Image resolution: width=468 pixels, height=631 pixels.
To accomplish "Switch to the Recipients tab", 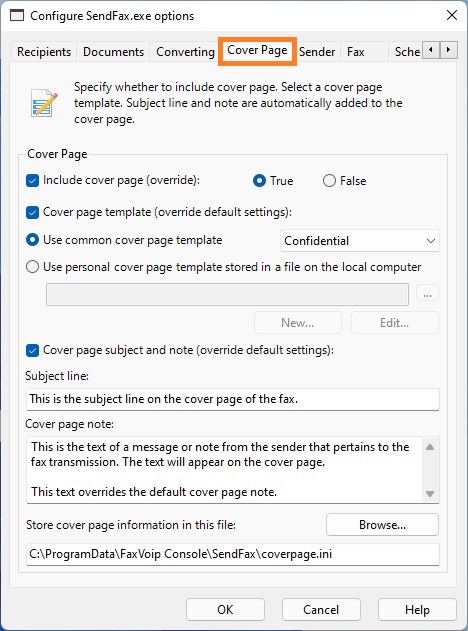I will tap(44, 52).
